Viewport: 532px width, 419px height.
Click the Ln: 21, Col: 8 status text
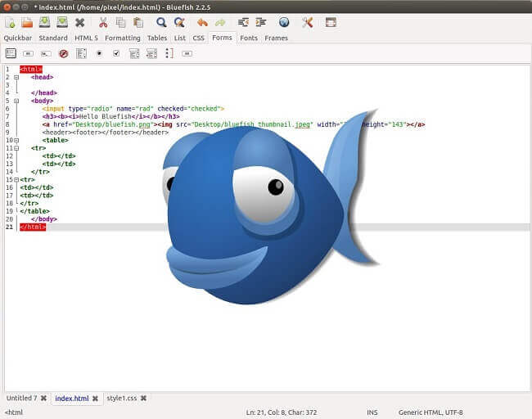tap(282, 412)
